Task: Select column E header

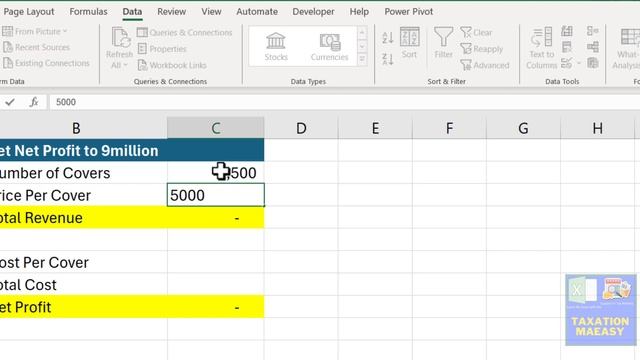Action: tap(375, 128)
